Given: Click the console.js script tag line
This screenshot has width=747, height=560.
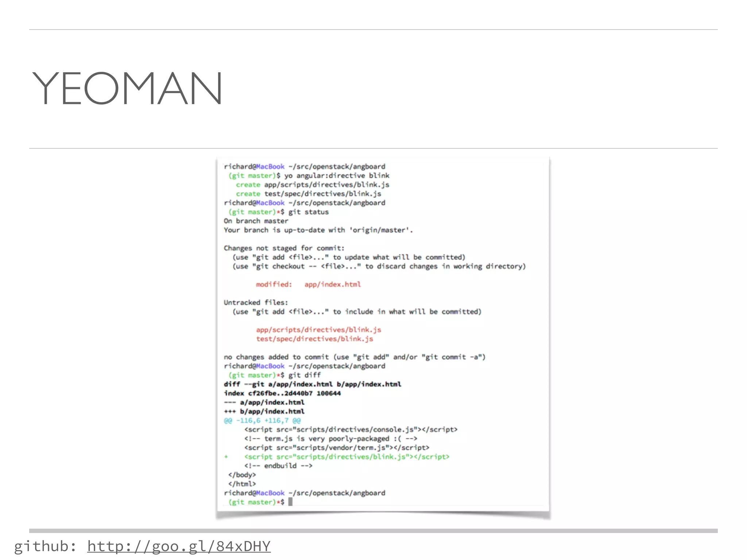Looking at the screenshot, I should (x=351, y=430).
